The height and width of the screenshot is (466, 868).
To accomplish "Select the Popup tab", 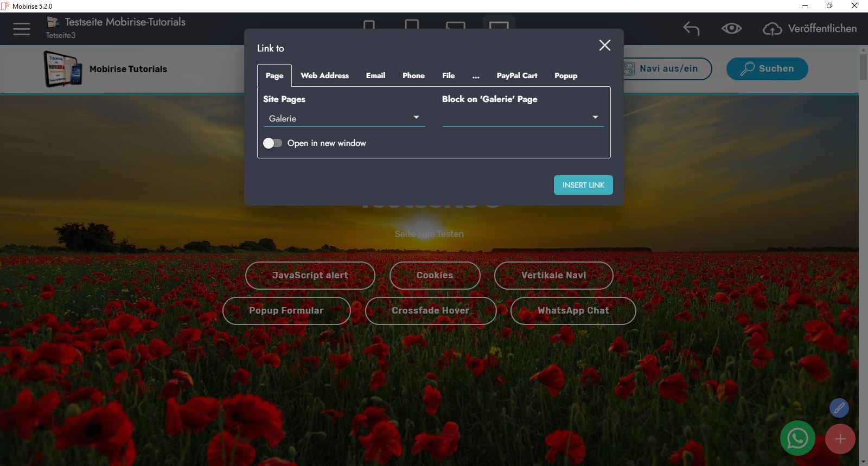I will tap(566, 76).
